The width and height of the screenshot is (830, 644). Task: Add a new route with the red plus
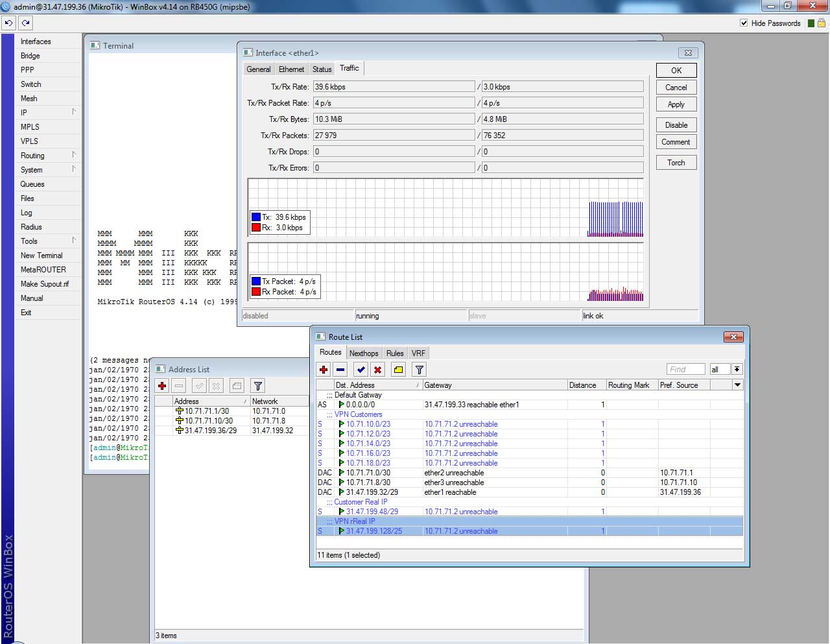324,370
